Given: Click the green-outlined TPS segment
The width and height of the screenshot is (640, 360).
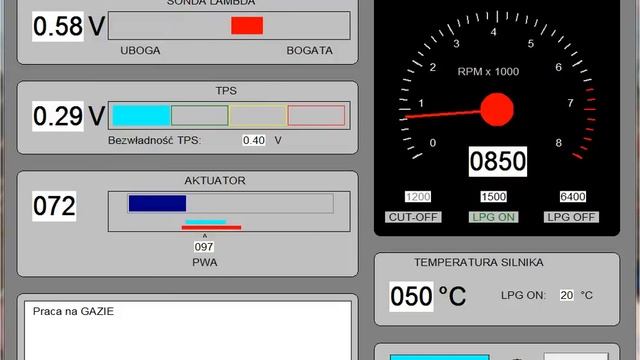Looking at the screenshot, I should (200, 116).
